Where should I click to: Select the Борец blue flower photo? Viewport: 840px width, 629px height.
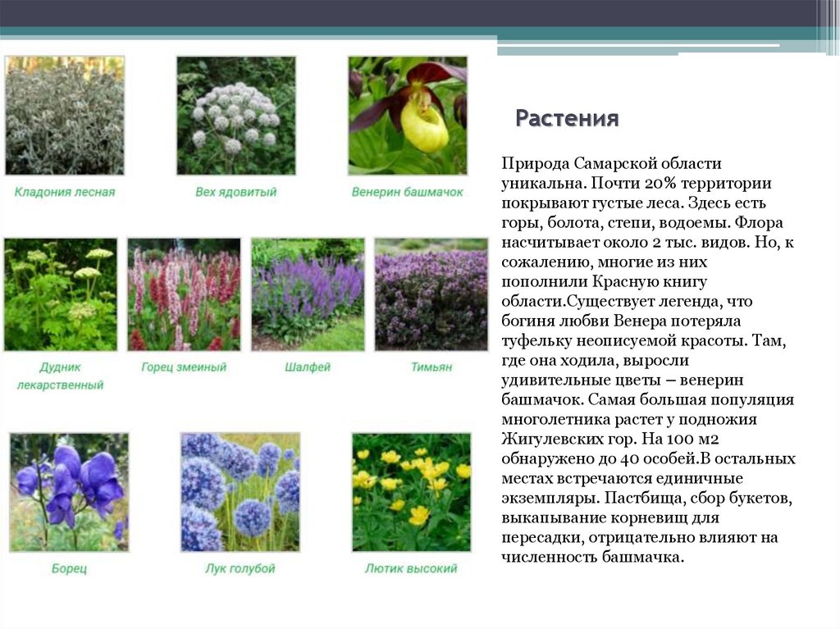pyautogui.click(x=69, y=492)
